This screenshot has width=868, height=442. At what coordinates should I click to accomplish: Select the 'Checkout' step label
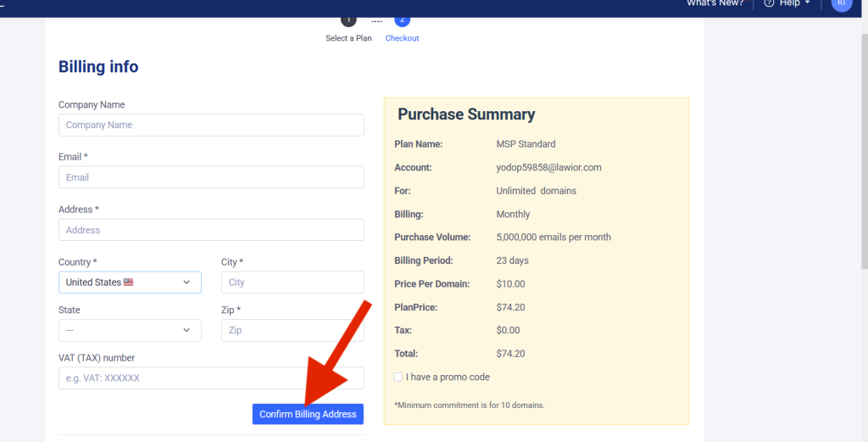click(402, 38)
